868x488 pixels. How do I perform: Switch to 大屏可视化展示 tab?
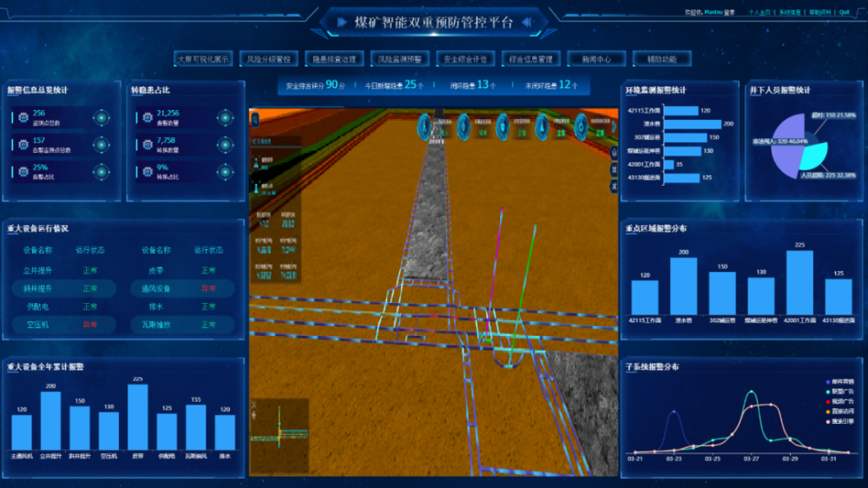pyautogui.click(x=203, y=60)
